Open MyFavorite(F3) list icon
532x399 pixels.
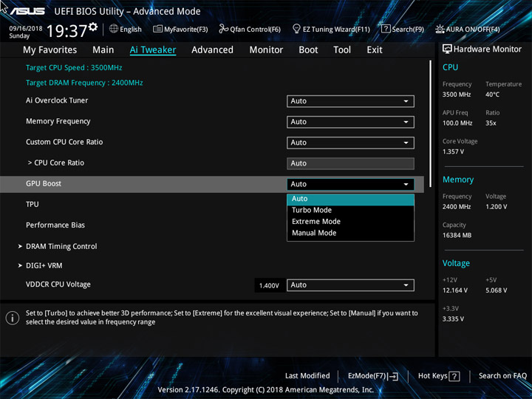tap(158, 29)
